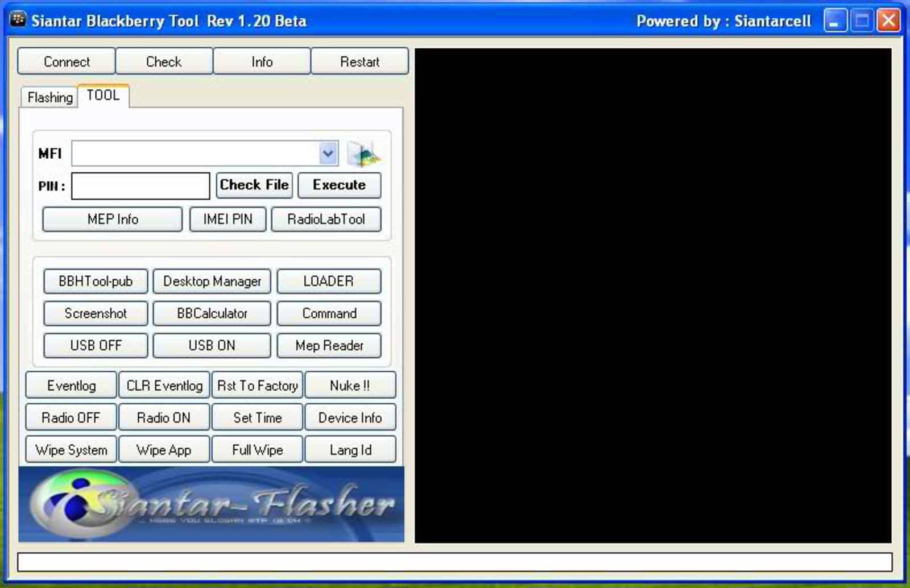Turn USB OFF
Screen dimensions: 910x588
tap(96, 345)
